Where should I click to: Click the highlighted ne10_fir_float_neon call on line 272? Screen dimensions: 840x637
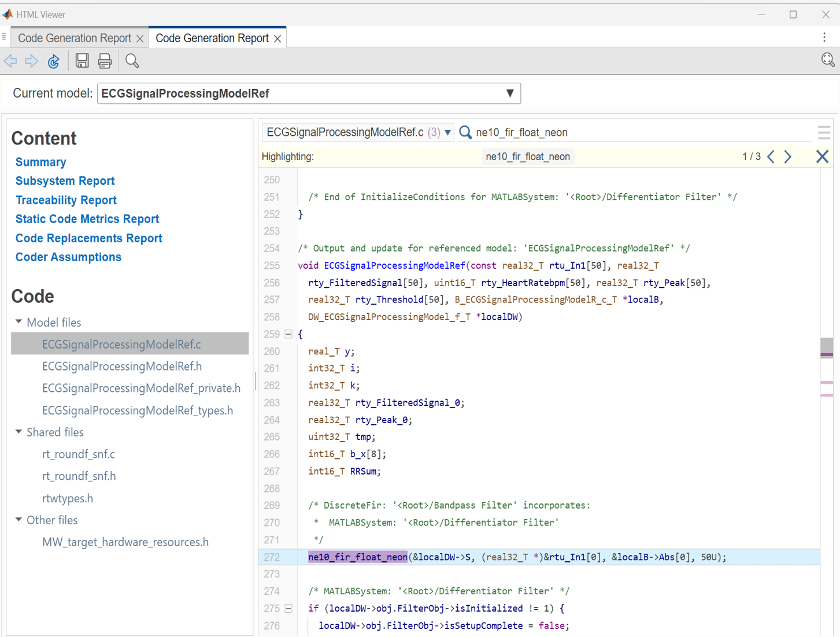tap(358, 557)
